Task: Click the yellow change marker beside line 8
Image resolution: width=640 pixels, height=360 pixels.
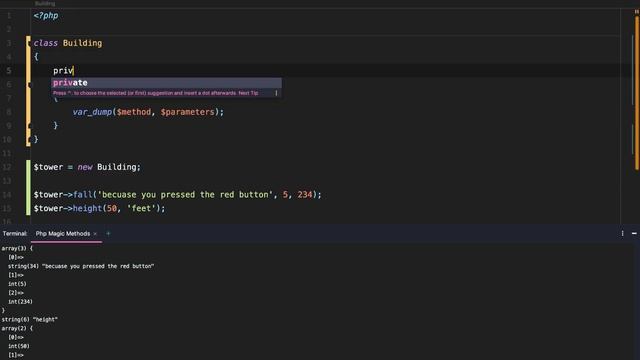Action: click(28, 112)
